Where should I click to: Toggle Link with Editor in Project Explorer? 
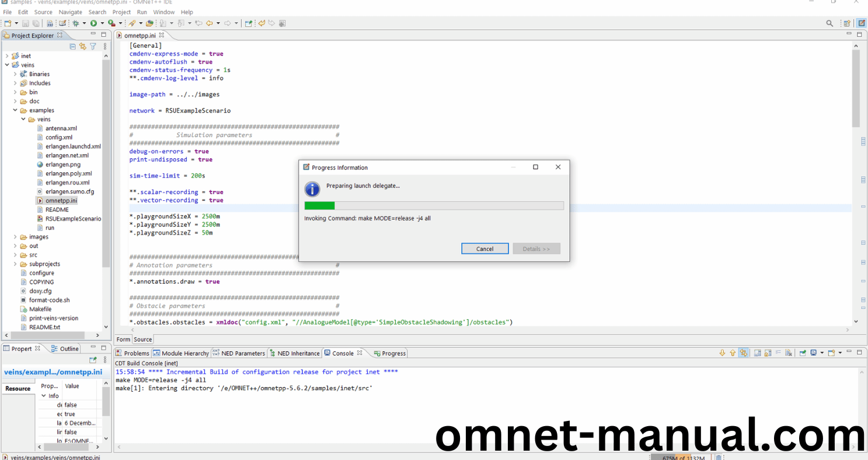coord(83,46)
